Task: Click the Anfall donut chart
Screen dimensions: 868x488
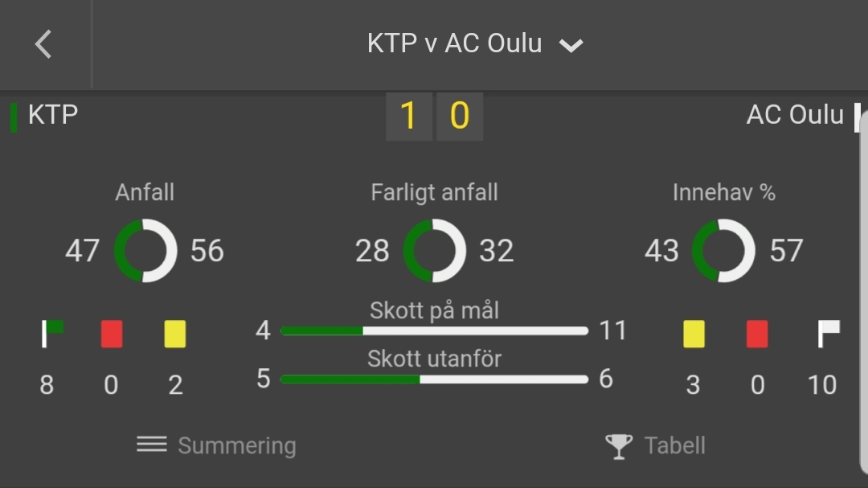Action: click(145, 250)
